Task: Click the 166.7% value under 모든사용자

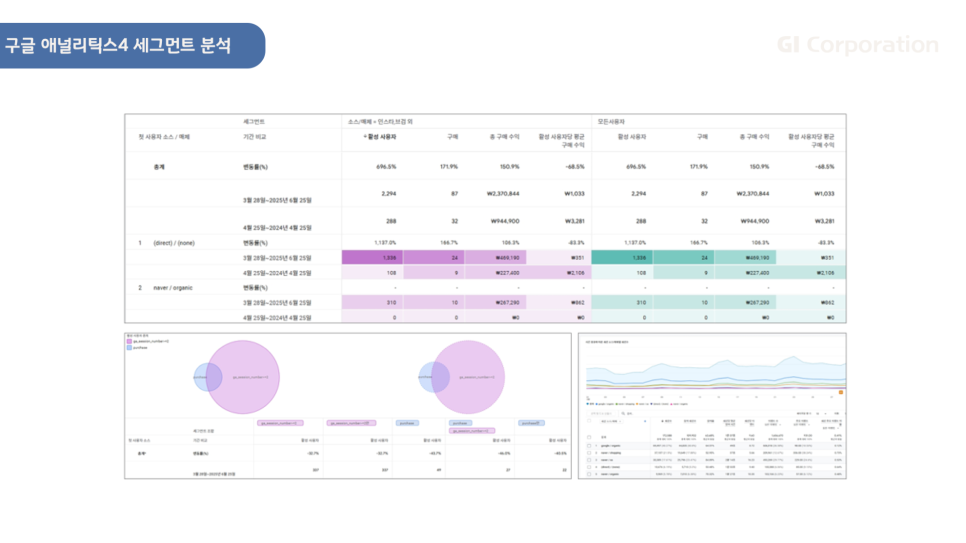Action: [698, 243]
